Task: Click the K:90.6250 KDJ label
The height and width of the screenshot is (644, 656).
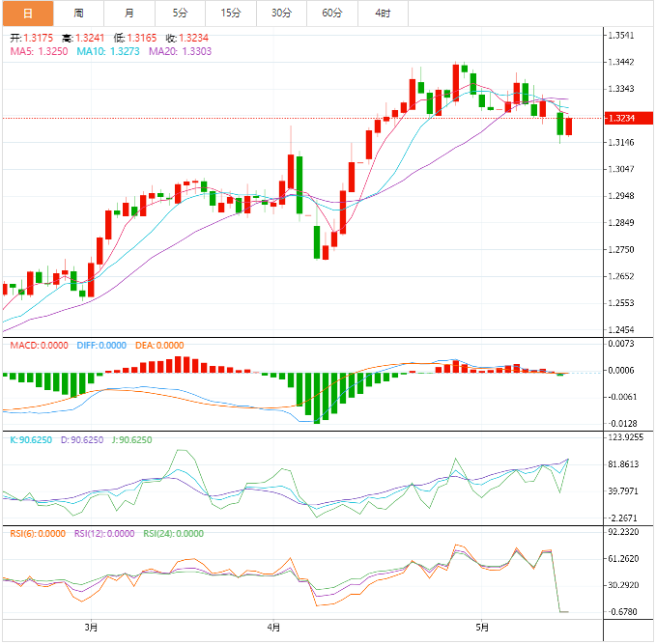Action: point(31,440)
